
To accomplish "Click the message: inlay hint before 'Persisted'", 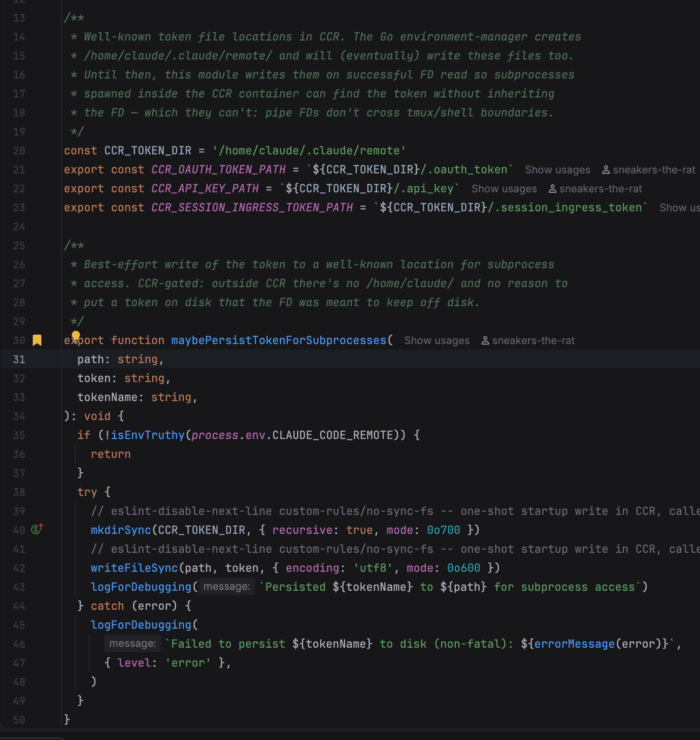I will click(227, 586).
